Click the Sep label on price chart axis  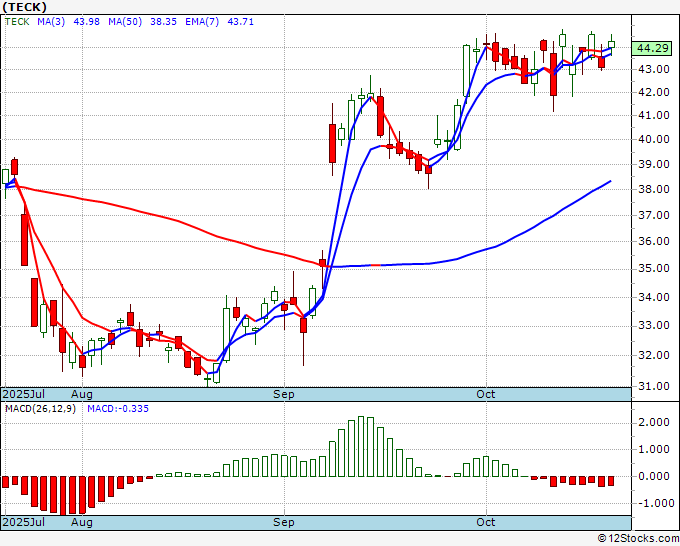(x=284, y=394)
